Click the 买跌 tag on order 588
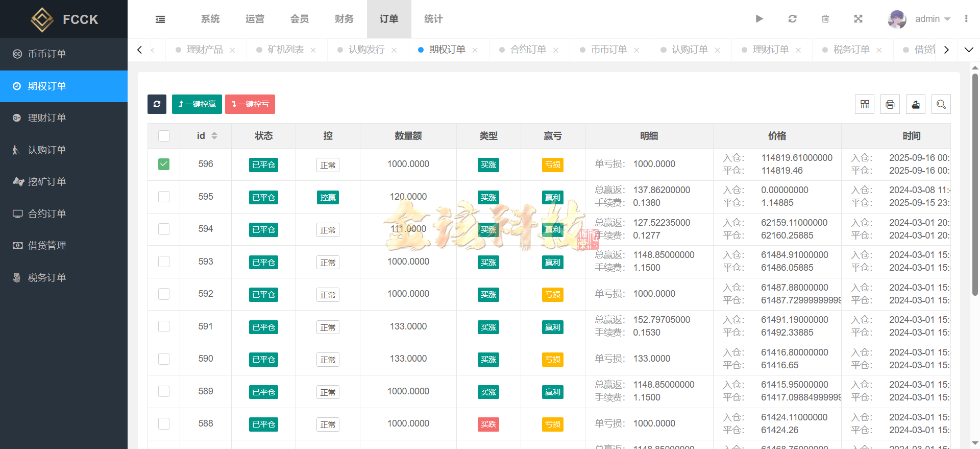Viewport: 980px width, 449px height. coord(488,424)
